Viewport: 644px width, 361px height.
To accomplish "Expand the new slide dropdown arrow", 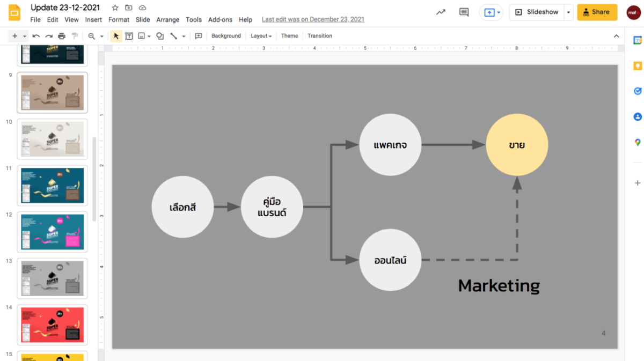I will pos(25,36).
